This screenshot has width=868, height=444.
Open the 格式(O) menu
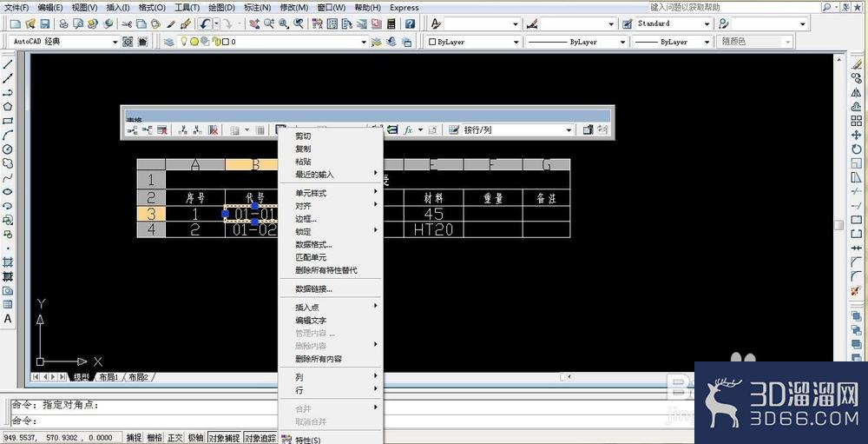tap(152, 8)
